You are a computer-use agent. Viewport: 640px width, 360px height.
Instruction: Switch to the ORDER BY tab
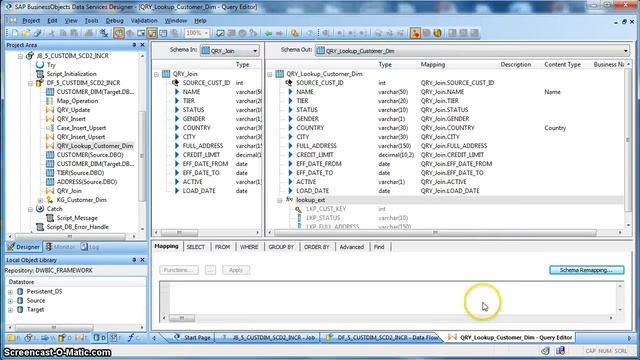316,247
